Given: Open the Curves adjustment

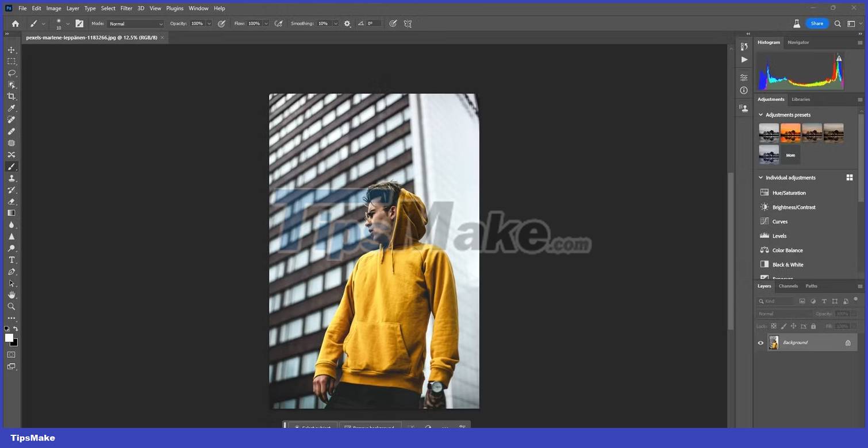Looking at the screenshot, I should pyautogui.click(x=779, y=222).
